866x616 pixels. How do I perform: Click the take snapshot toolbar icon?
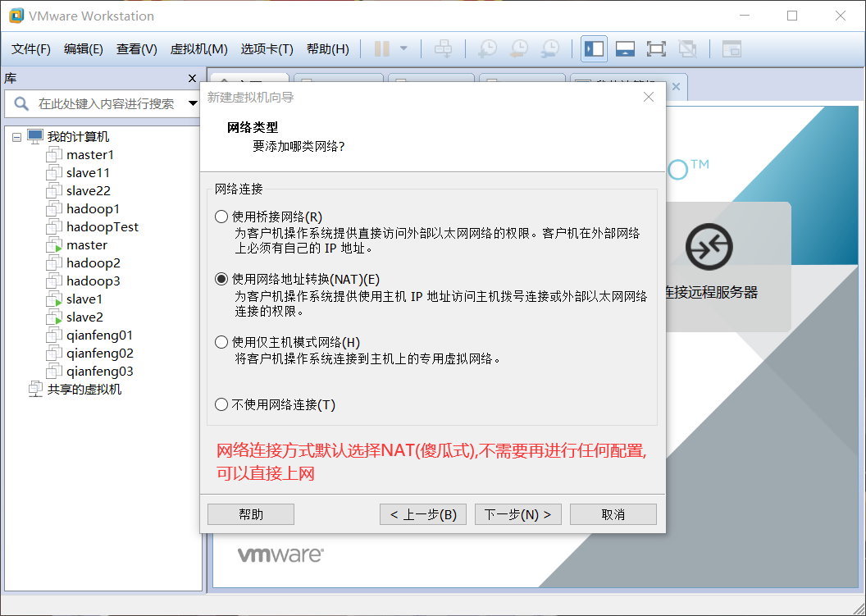click(x=487, y=48)
